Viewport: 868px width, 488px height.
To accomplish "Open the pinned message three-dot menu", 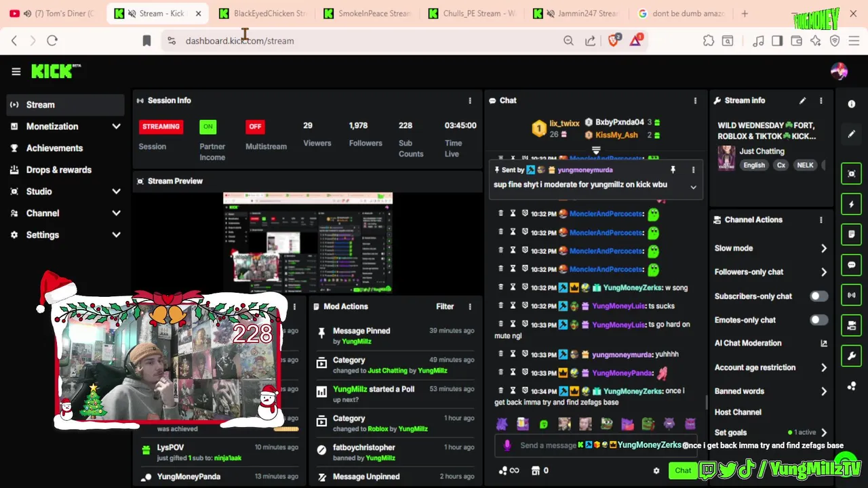I will (x=693, y=170).
